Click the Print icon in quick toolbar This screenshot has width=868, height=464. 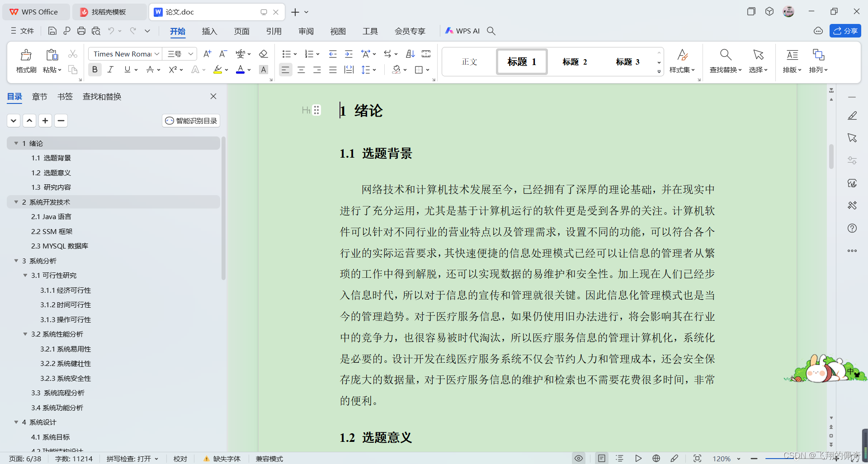(x=81, y=31)
